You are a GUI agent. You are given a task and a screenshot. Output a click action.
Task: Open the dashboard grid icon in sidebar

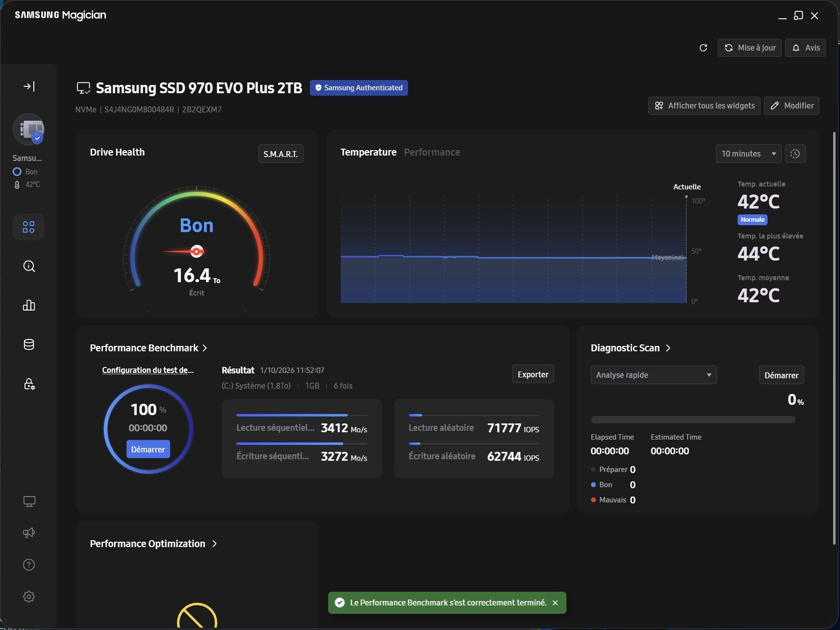[x=29, y=227]
